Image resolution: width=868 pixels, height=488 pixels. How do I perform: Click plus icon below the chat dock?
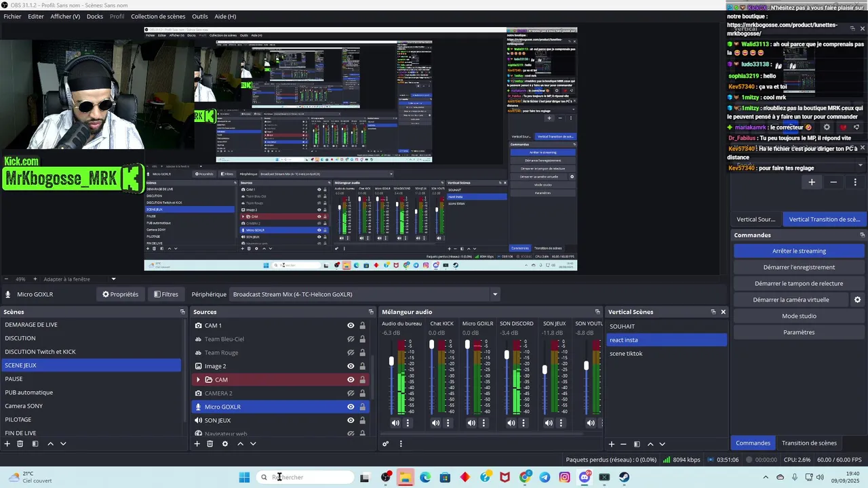pos(812,182)
